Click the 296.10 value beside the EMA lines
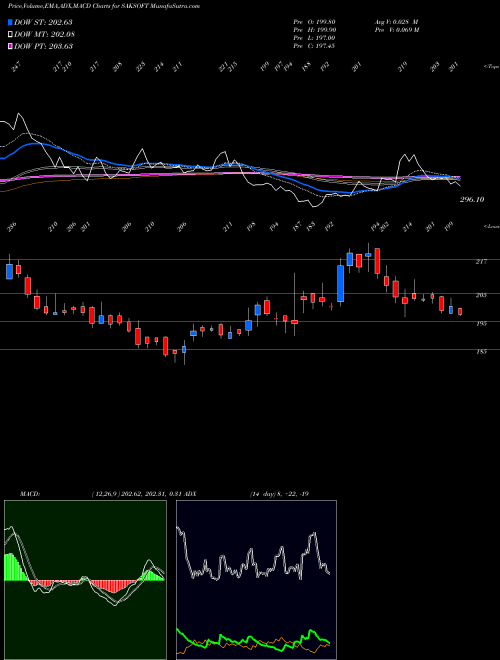Screen dimensions: 500x660 (472, 200)
